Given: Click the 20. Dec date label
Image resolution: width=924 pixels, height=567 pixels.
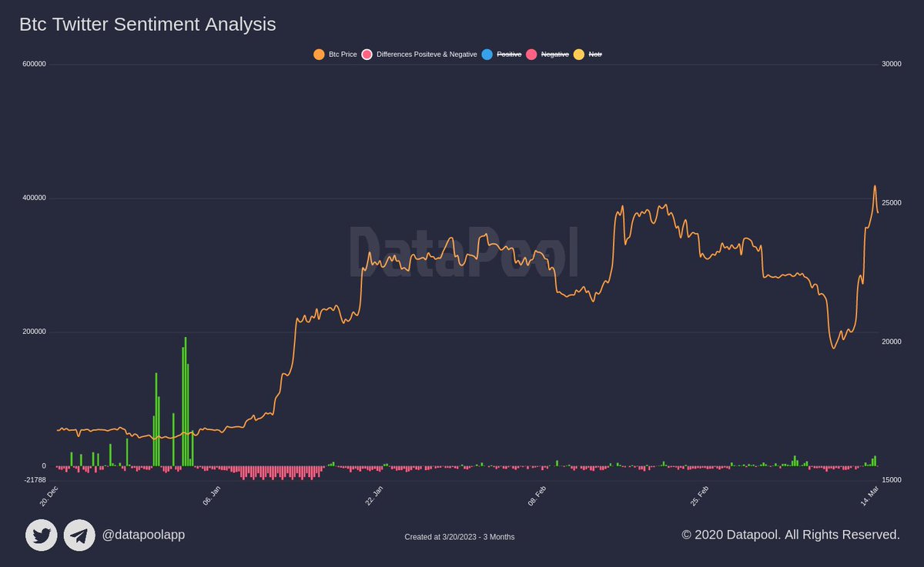Looking at the screenshot, I should tap(49, 496).
